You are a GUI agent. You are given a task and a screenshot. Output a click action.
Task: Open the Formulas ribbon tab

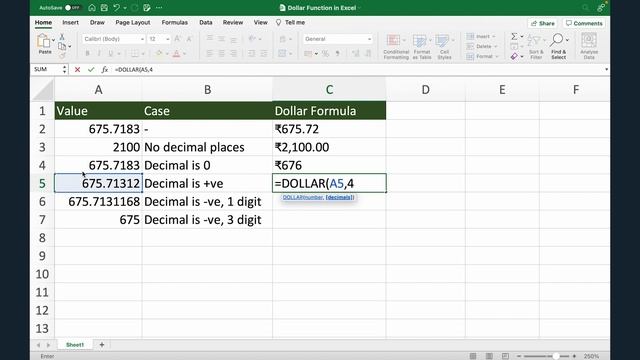tap(174, 22)
